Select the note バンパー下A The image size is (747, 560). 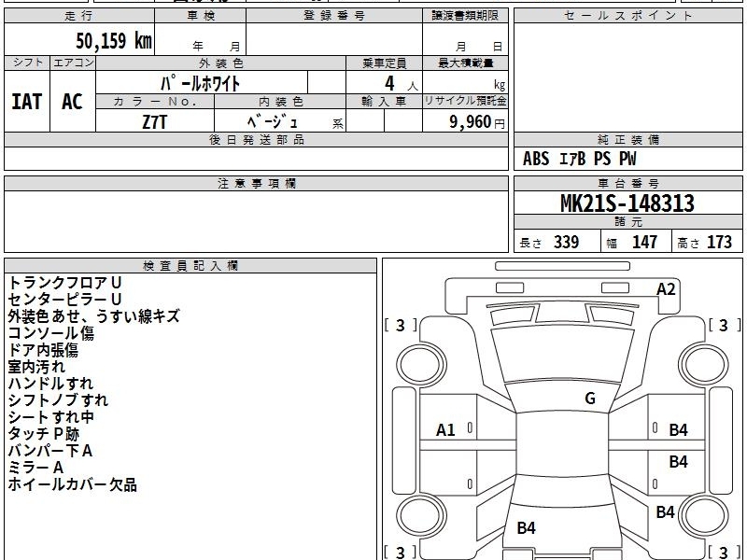click(50, 451)
